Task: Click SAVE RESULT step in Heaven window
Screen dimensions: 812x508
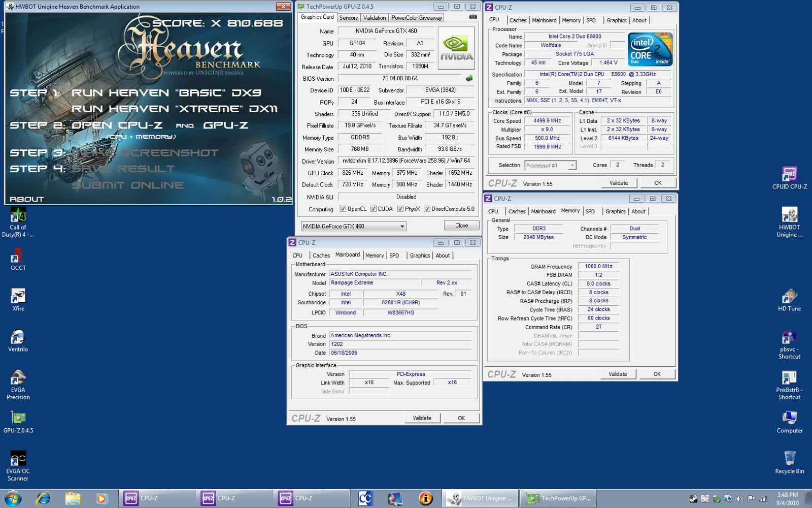Action: tap(122, 169)
